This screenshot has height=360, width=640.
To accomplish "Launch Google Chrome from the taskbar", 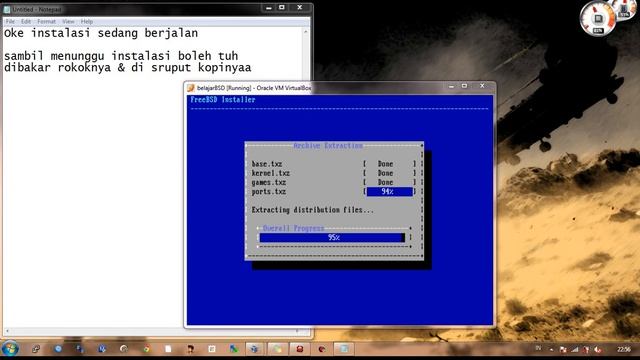I will tap(147, 349).
